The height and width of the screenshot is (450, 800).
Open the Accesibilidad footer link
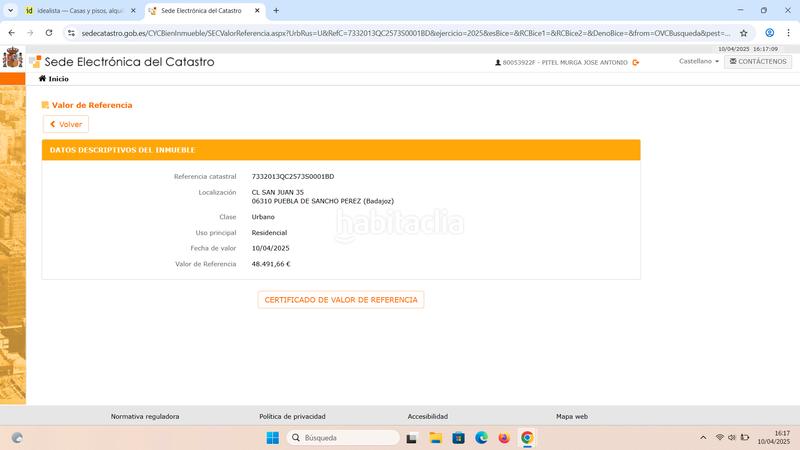click(427, 416)
